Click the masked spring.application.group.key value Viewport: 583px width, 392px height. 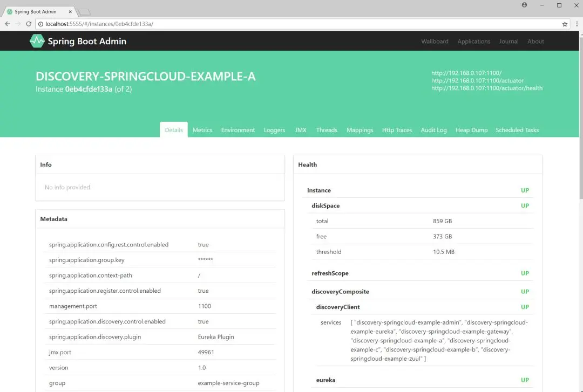(x=205, y=260)
